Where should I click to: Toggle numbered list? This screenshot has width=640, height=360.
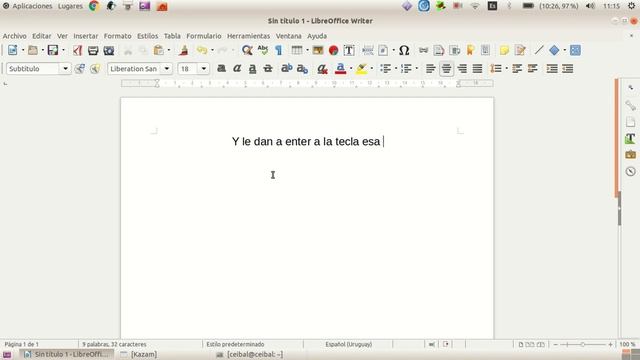(406, 69)
